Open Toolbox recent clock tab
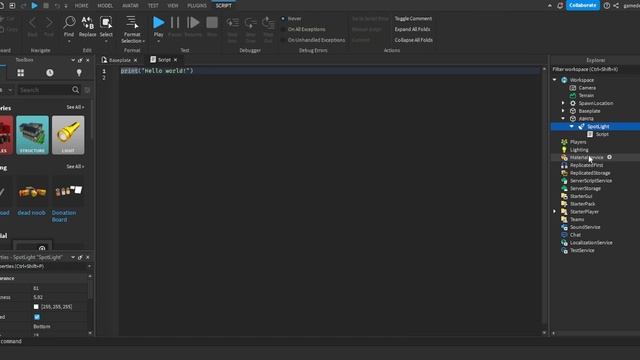 [x=50, y=73]
